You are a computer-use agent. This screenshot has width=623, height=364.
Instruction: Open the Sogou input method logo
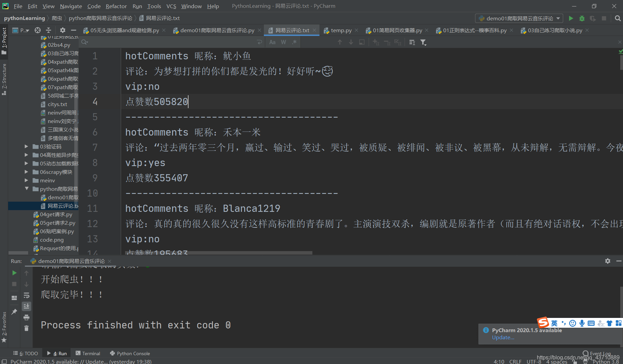543,322
